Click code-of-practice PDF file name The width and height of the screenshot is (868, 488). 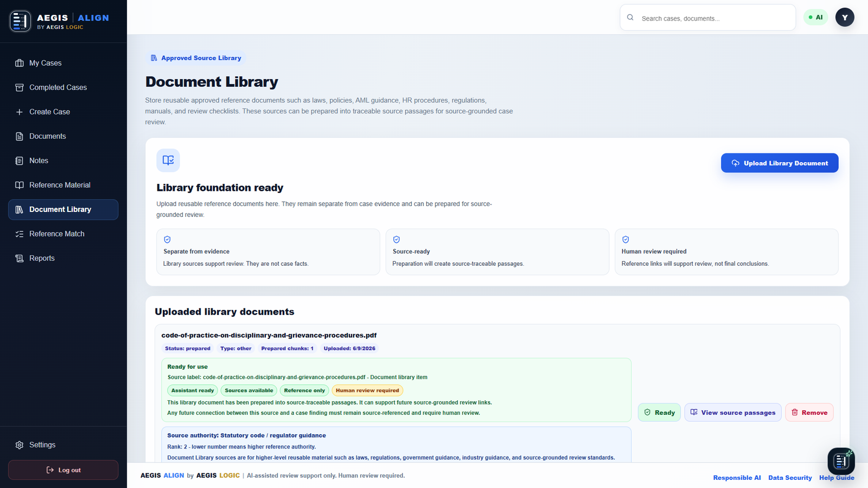coord(269,336)
